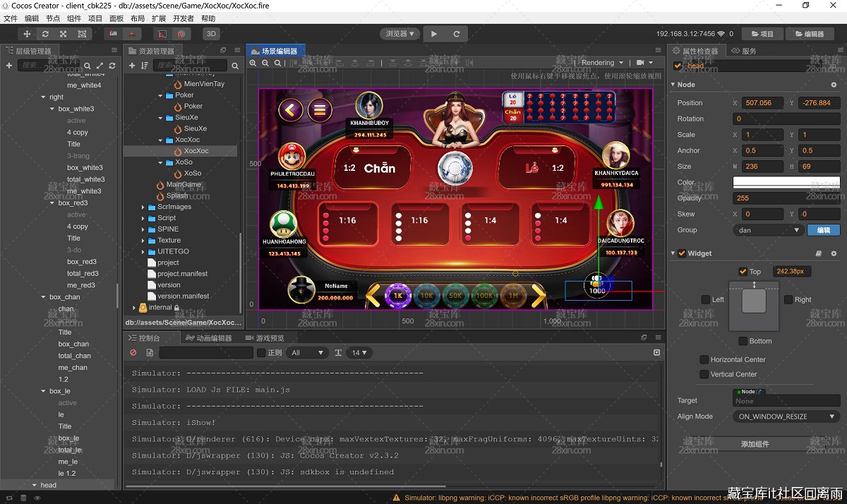Switch to 控制台 tab
The height and width of the screenshot is (504, 847).
pyautogui.click(x=144, y=338)
